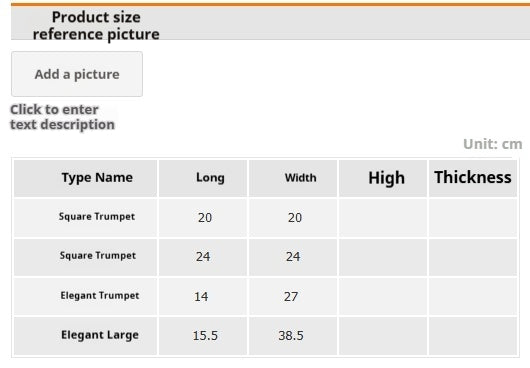530x368 pixels.
Task: Click empty Thickness cell in Elegant Trumpet row
Action: (473, 296)
